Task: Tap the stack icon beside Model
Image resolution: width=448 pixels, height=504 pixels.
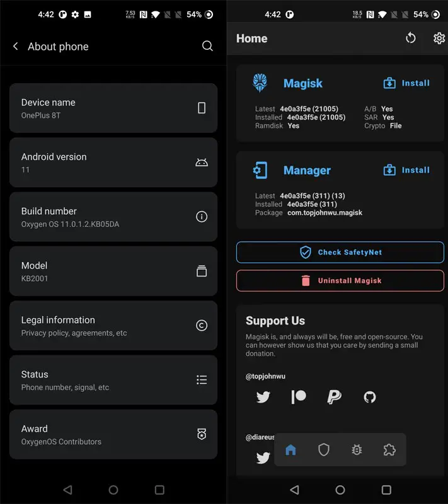Action: point(202,271)
